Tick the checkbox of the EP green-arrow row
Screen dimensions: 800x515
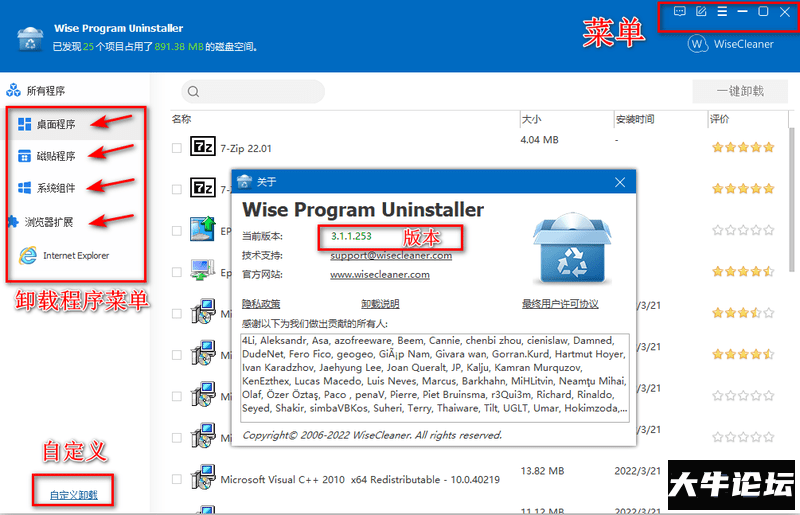177,231
